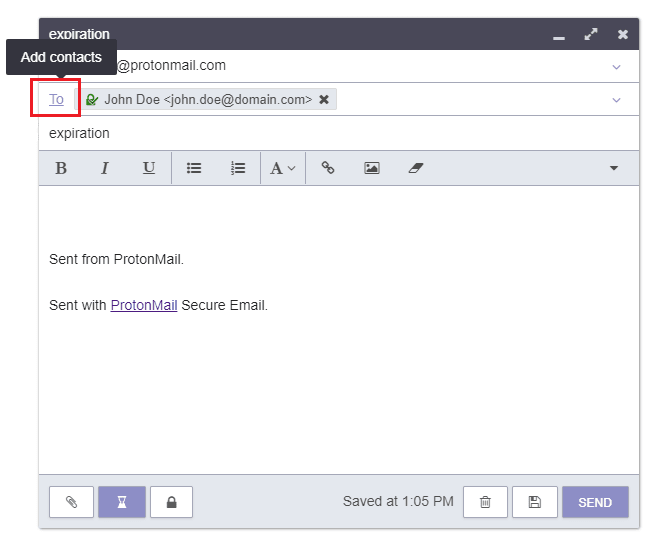Insert a bulleted list
This screenshot has width=648, height=538.
194,168
